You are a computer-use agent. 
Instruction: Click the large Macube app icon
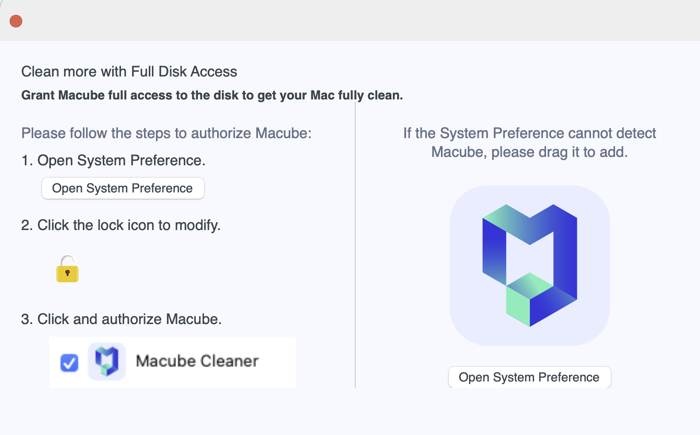point(529,265)
